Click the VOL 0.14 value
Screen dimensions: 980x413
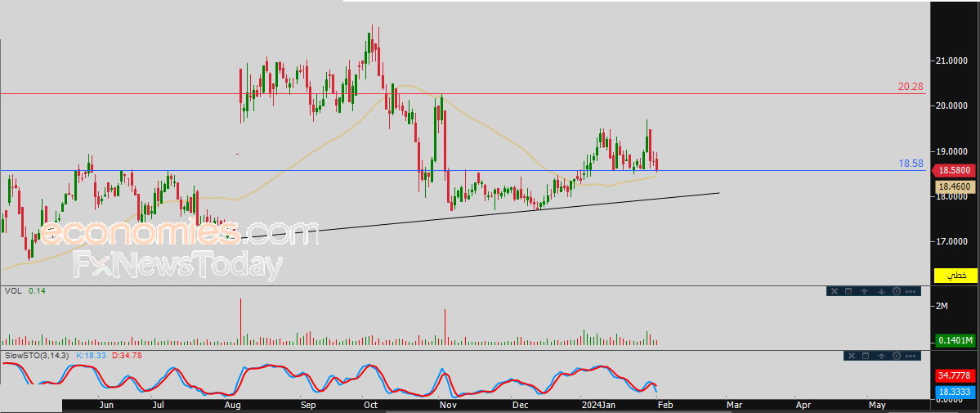click(x=36, y=291)
